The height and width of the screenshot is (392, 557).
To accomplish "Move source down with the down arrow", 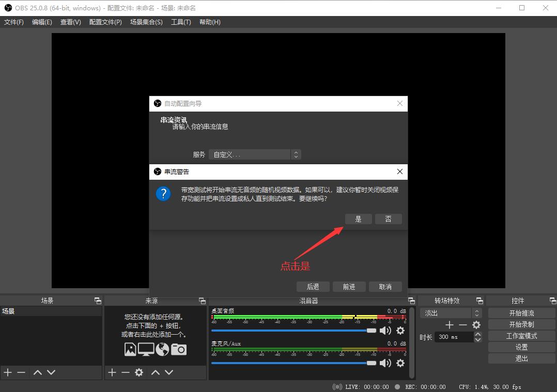I will [x=169, y=372].
